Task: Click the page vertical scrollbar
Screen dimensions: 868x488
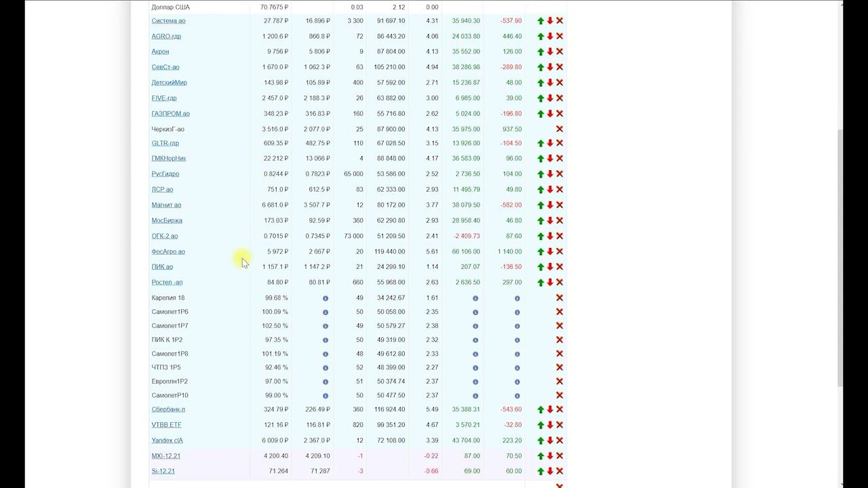Action: pyautogui.click(x=841, y=258)
